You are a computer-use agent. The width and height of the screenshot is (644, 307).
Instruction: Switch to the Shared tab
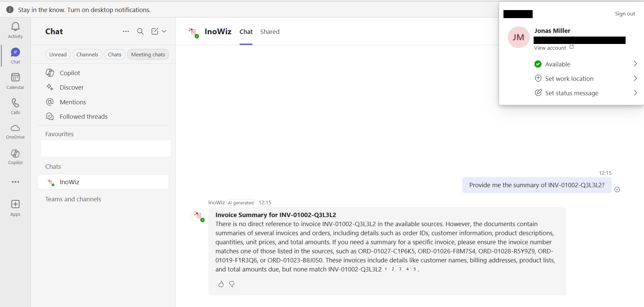point(270,32)
